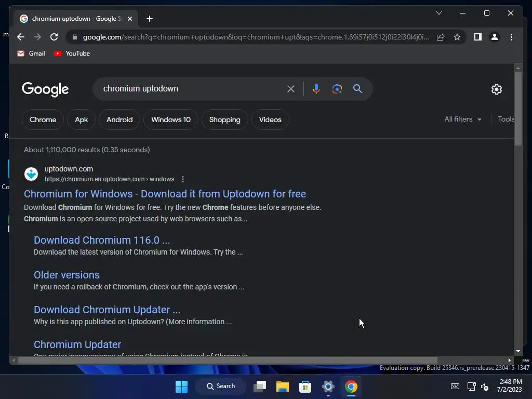Open the Chromium Updater link
Screen dimensions: 532x399
coord(77,344)
